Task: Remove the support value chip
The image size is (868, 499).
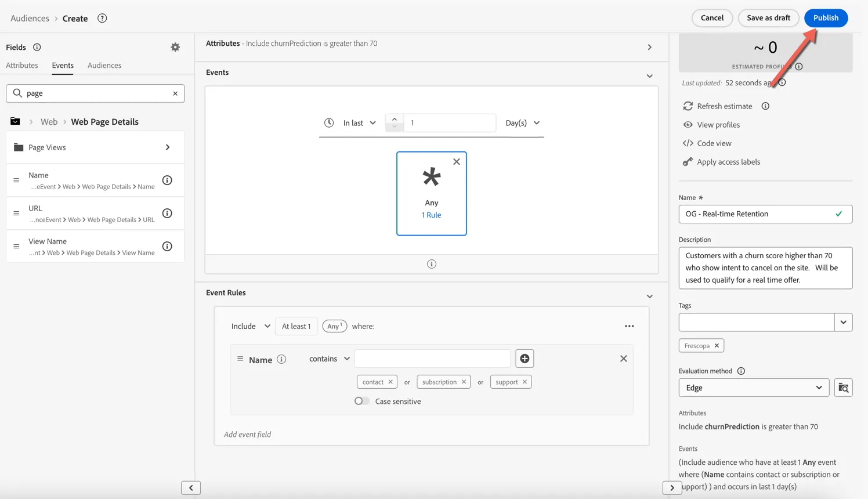Action: pos(525,382)
